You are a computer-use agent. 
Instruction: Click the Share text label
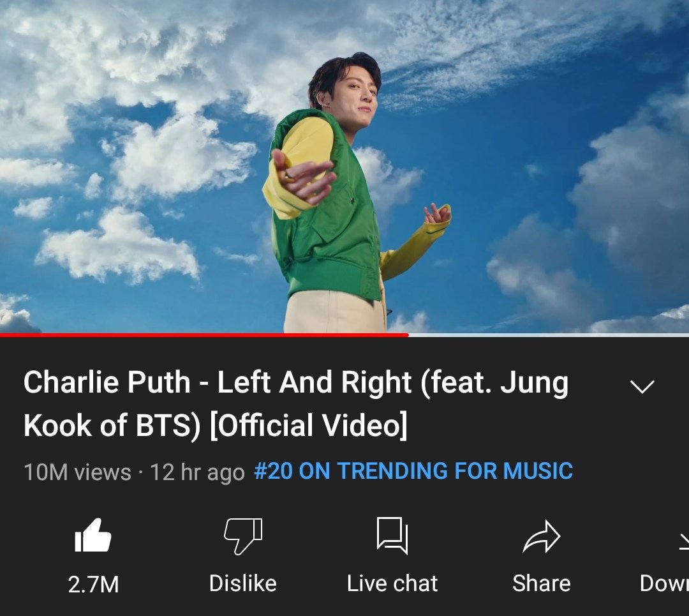542,583
